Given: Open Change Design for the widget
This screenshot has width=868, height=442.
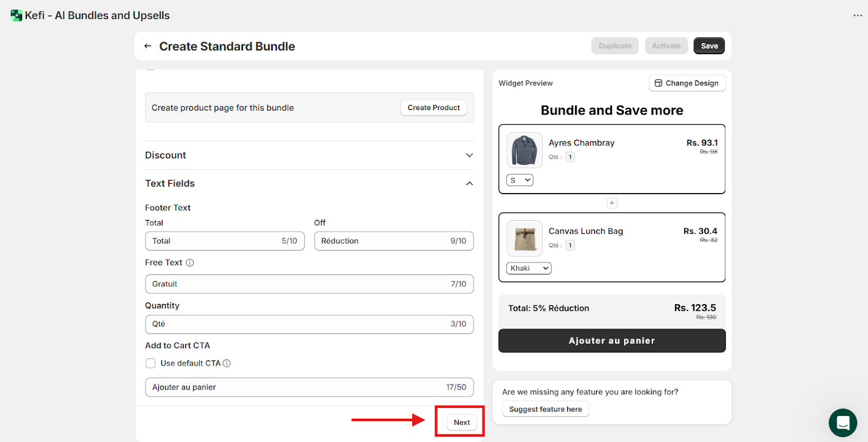Looking at the screenshot, I should click(x=687, y=83).
